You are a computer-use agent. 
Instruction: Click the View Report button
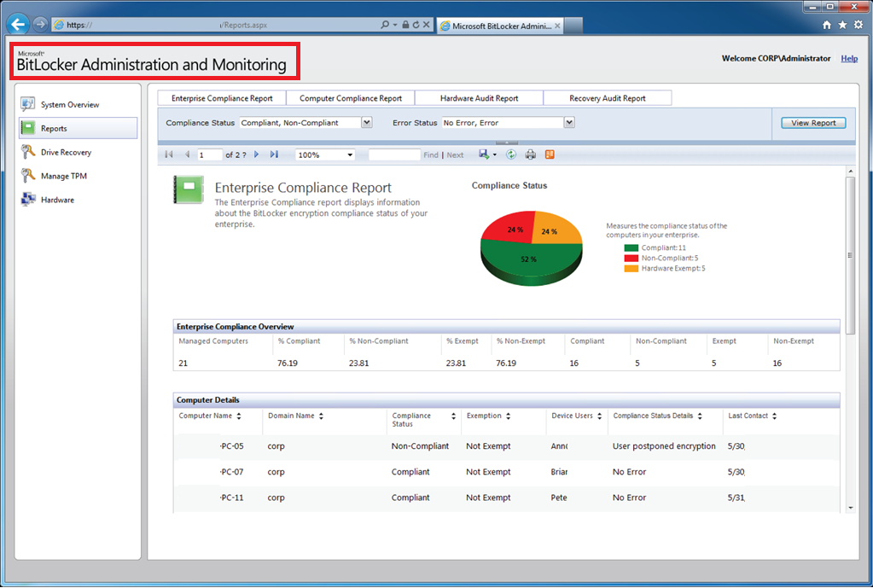click(x=813, y=123)
